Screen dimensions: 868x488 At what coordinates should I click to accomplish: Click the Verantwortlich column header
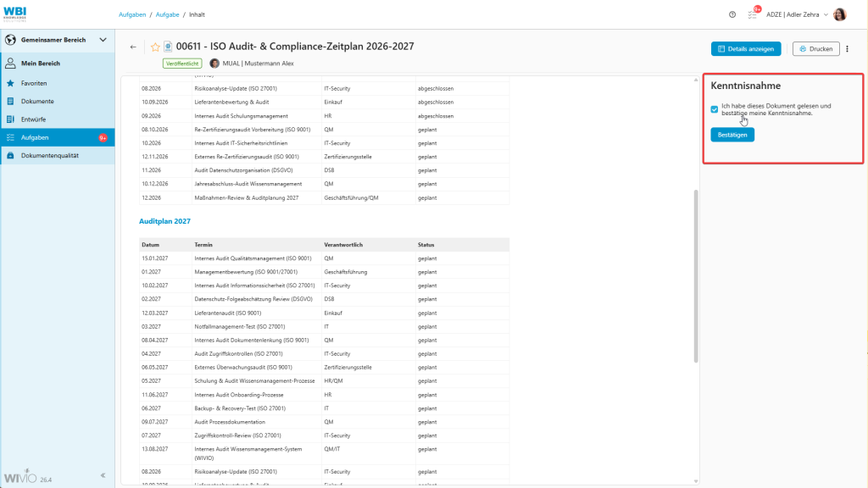[x=343, y=245]
